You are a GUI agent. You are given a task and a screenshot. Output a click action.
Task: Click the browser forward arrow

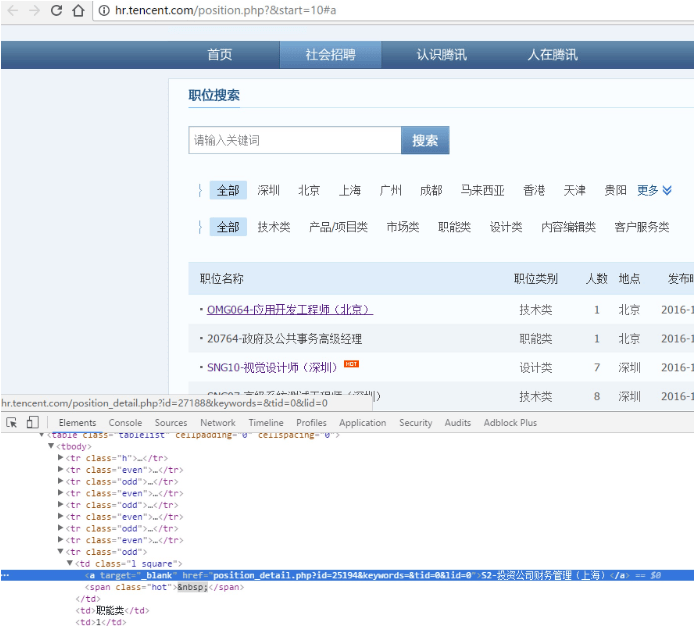(x=34, y=10)
